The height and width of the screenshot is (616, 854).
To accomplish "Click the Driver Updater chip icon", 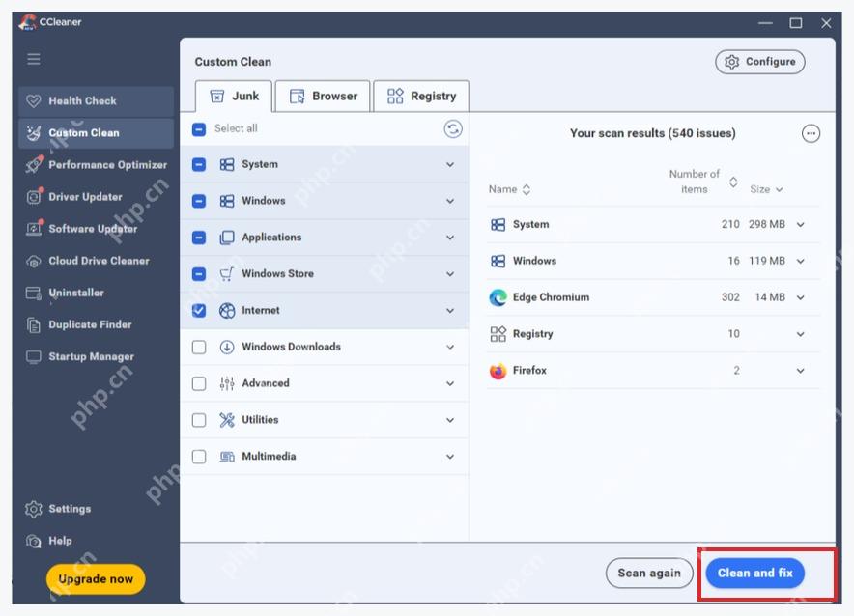I will [34, 196].
